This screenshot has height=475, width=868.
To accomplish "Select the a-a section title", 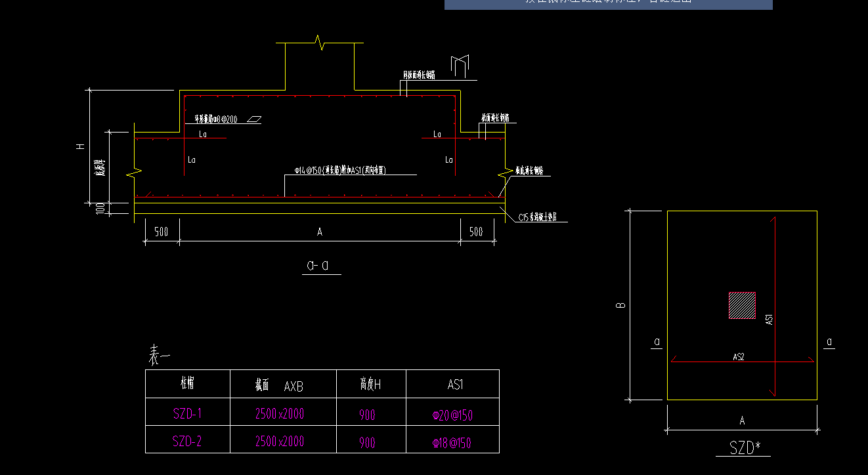I will (x=317, y=266).
